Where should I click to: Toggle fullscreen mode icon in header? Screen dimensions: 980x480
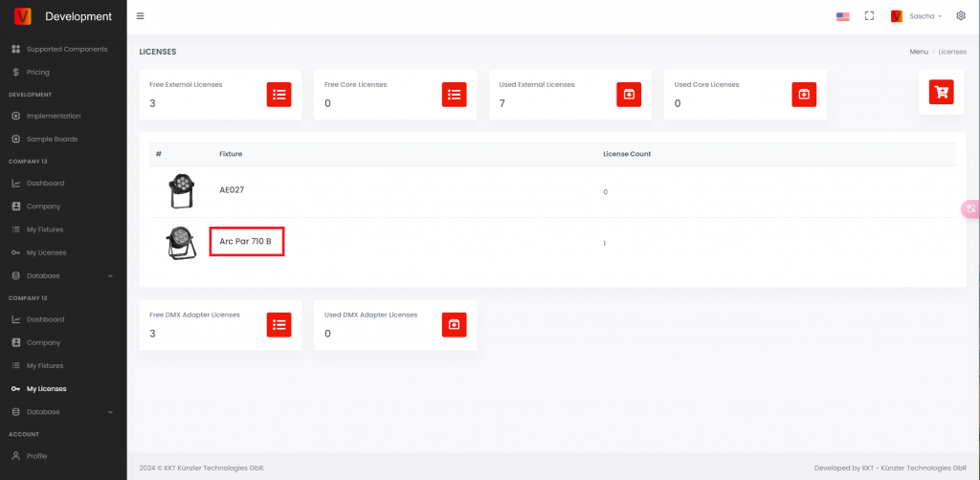[x=869, y=16]
